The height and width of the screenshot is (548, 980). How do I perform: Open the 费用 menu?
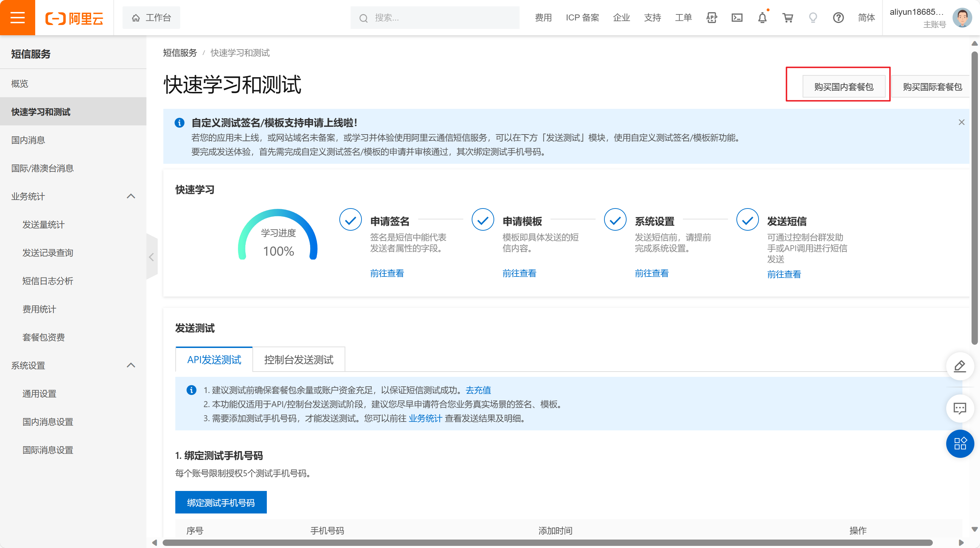pos(543,18)
